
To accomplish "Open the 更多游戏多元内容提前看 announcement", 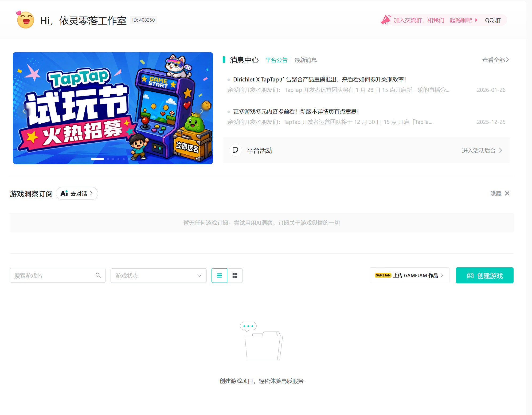I will coord(296,112).
